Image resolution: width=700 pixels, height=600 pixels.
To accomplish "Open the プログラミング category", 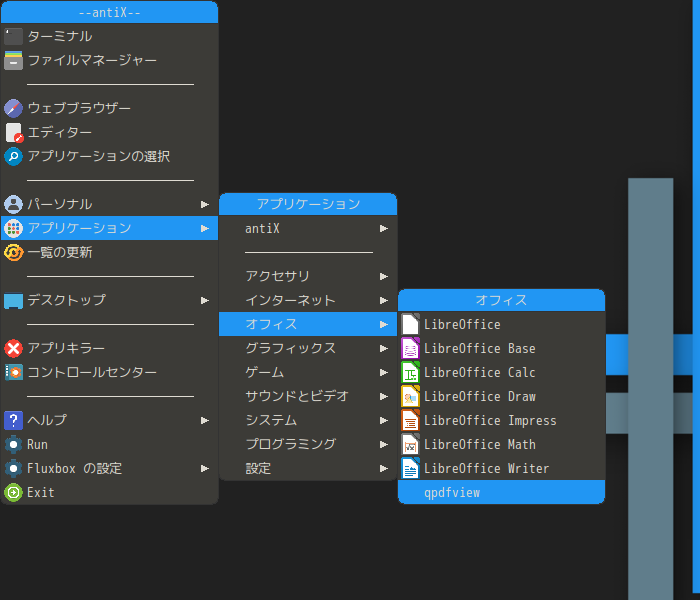I will coord(308,444).
